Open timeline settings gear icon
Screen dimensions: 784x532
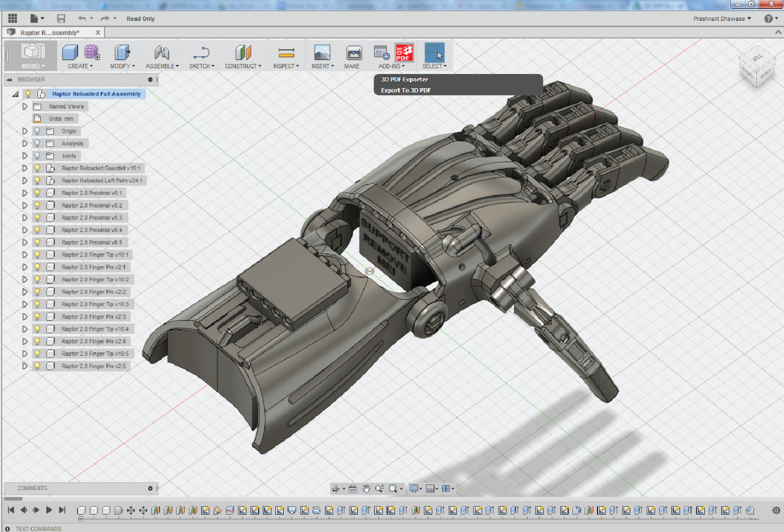(x=776, y=510)
